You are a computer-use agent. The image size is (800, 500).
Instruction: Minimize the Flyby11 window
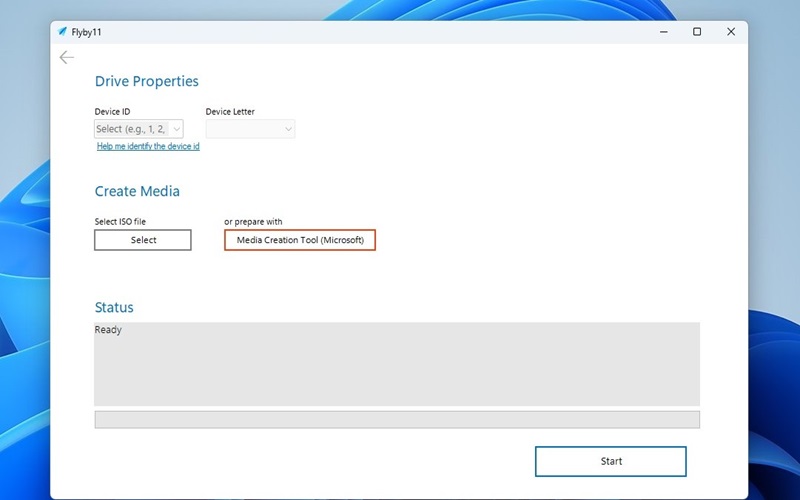(664, 32)
